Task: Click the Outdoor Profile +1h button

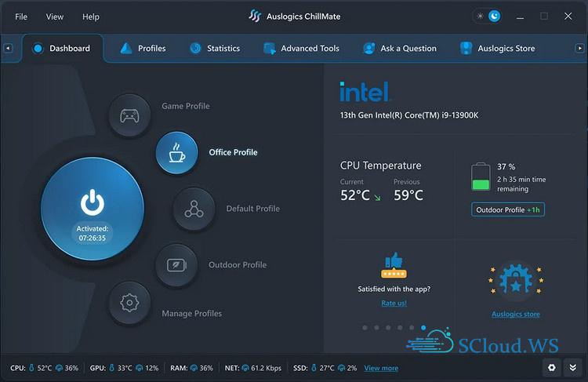Action: (508, 209)
